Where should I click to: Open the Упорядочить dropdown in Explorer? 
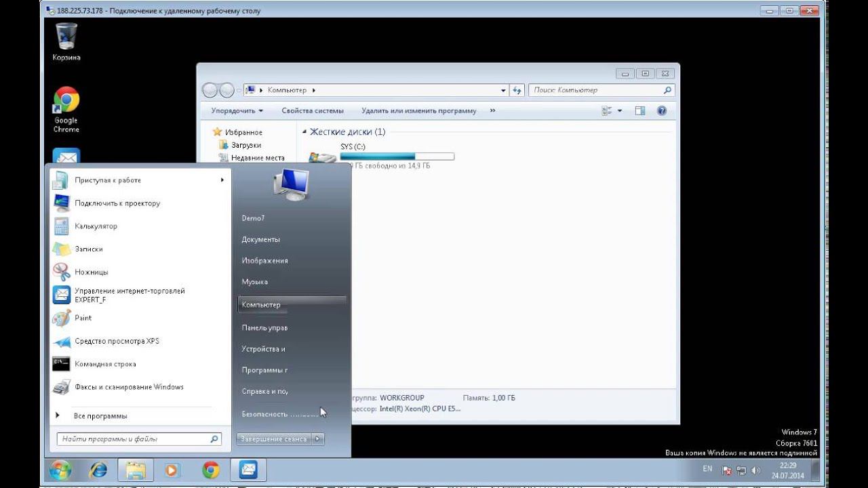pos(237,110)
